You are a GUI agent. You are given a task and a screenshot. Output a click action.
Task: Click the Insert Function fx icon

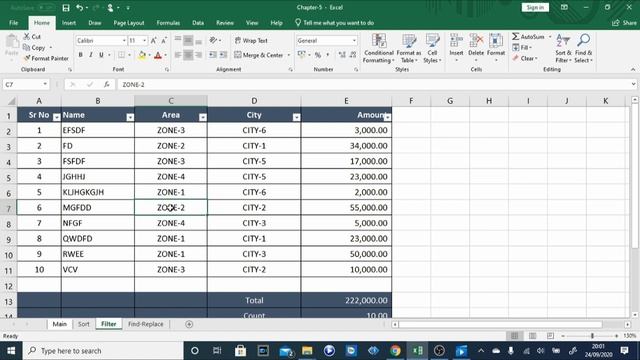pos(107,84)
